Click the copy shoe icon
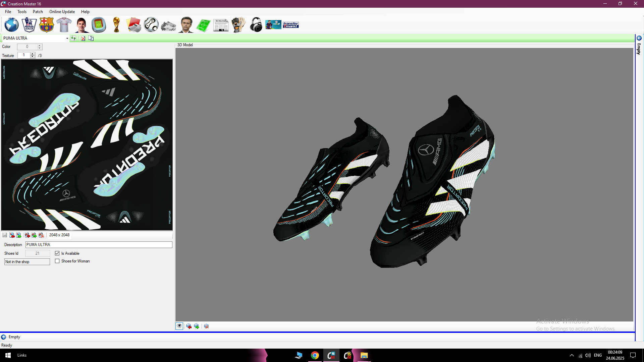Screen dimensions: 644x362 click(x=91, y=38)
